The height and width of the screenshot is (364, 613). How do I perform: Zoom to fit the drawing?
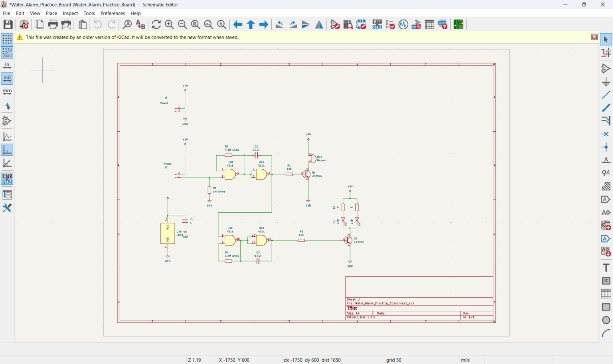pyautogui.click(x=196, y=24)
